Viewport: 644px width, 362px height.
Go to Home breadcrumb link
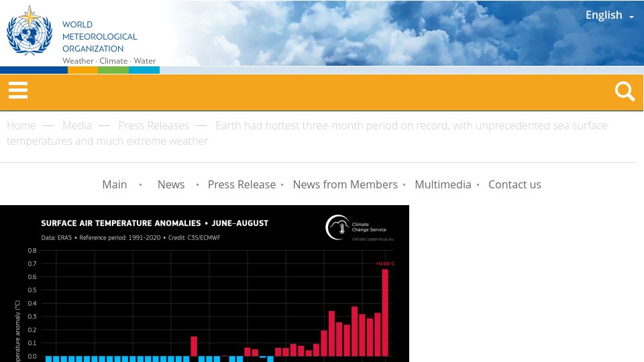pos(21,125)
